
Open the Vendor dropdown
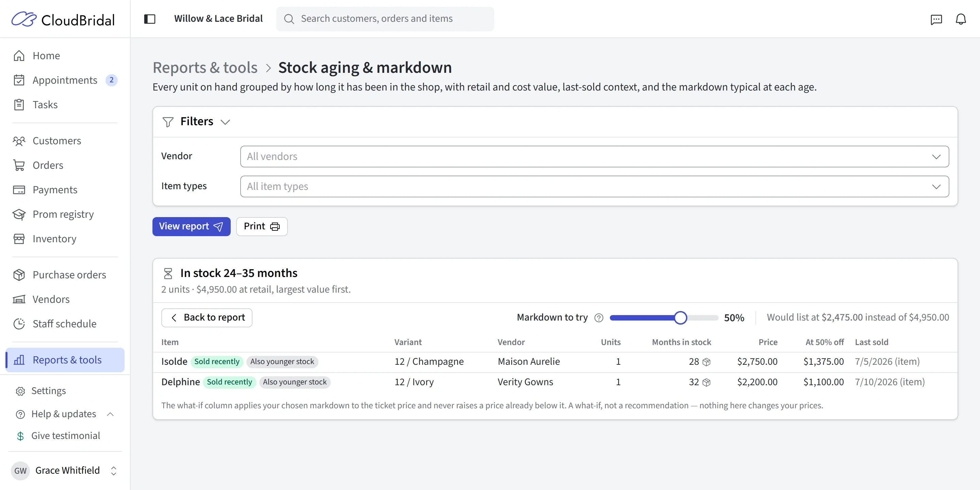coord(594,157)
